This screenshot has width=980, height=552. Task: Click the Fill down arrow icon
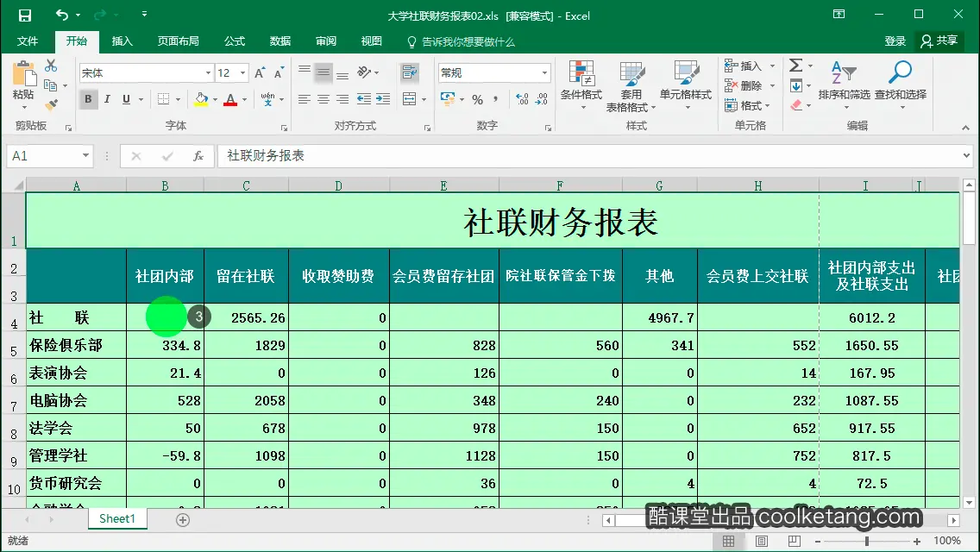[795, 85]
